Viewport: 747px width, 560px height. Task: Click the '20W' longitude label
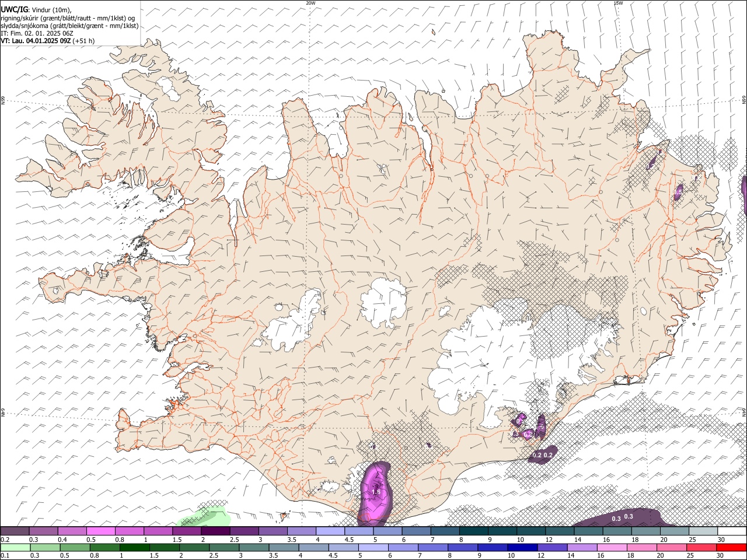[x=310, y=3]
